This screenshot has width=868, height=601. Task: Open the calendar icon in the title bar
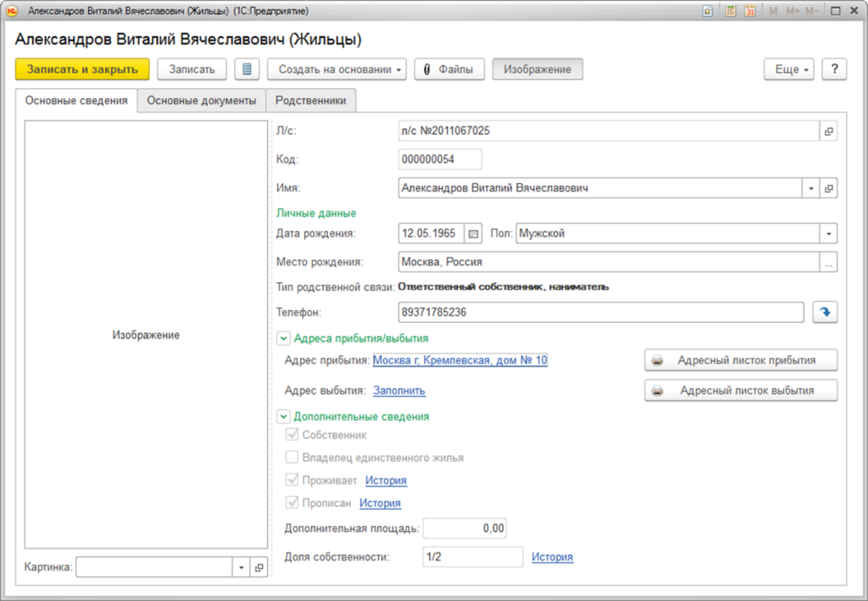(750, 11)
